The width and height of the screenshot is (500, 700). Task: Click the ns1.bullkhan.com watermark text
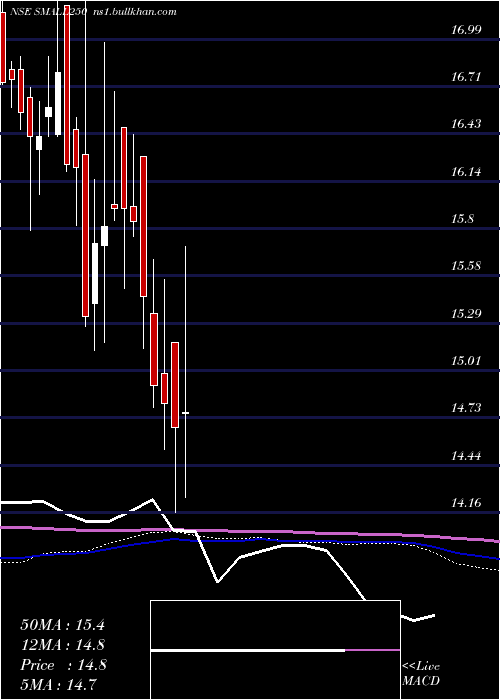[x=133, y=12]
